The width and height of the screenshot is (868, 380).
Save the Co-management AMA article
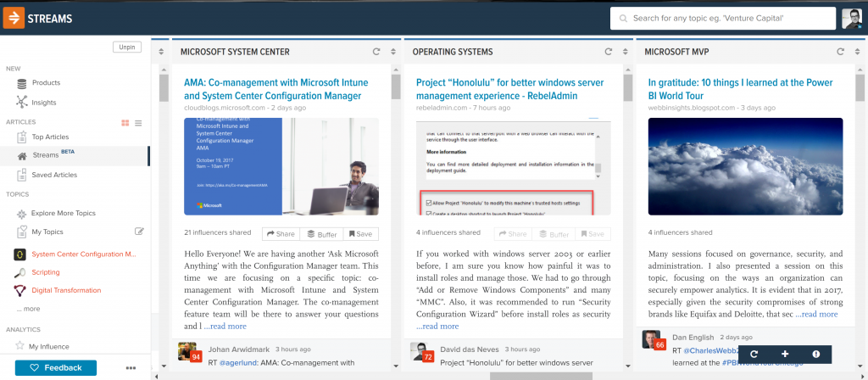click(x=361, y=234)
